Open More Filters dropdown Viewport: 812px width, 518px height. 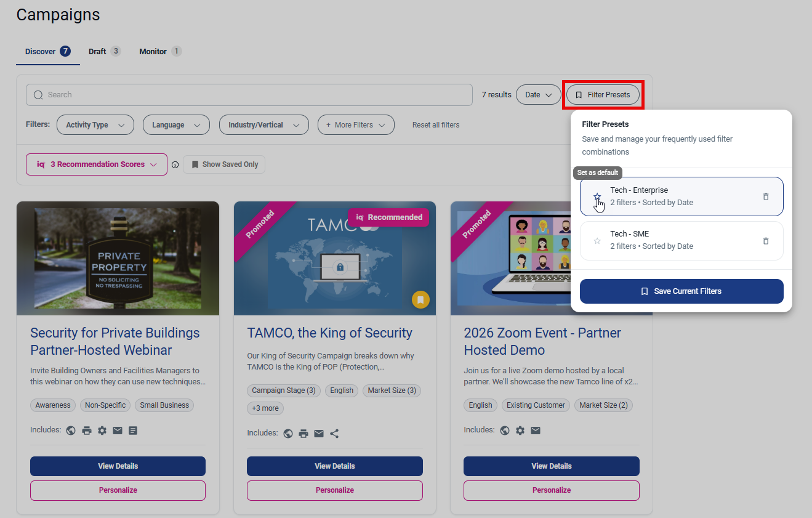pos(356,125)
